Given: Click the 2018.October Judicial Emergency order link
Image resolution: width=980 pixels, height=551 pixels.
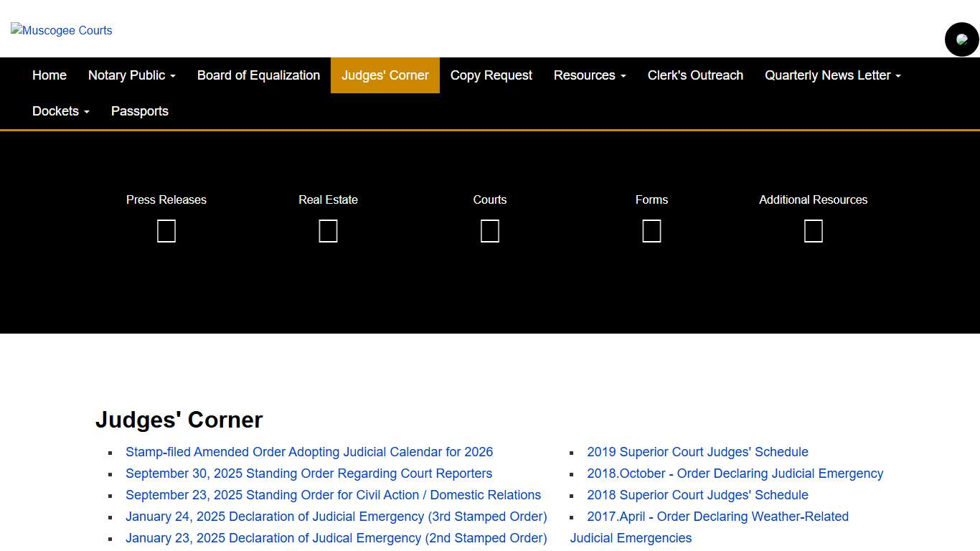Looking at the screenshot, I should [735, 474].
